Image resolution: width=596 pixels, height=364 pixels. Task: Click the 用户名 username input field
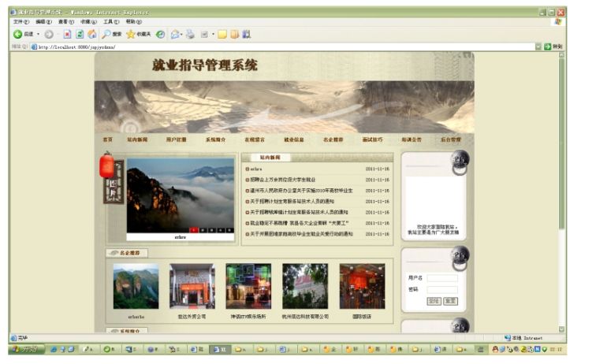[x=442, y=278]
